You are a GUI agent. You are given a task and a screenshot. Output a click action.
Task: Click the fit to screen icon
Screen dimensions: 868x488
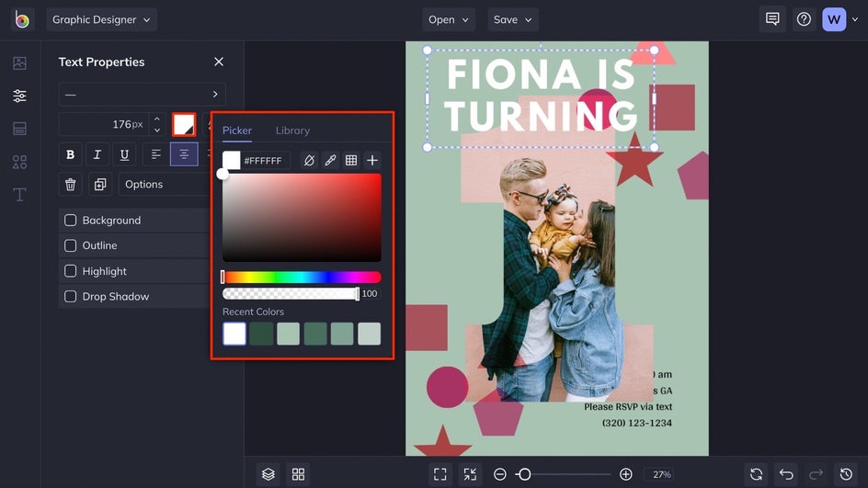tap(440, 474)
